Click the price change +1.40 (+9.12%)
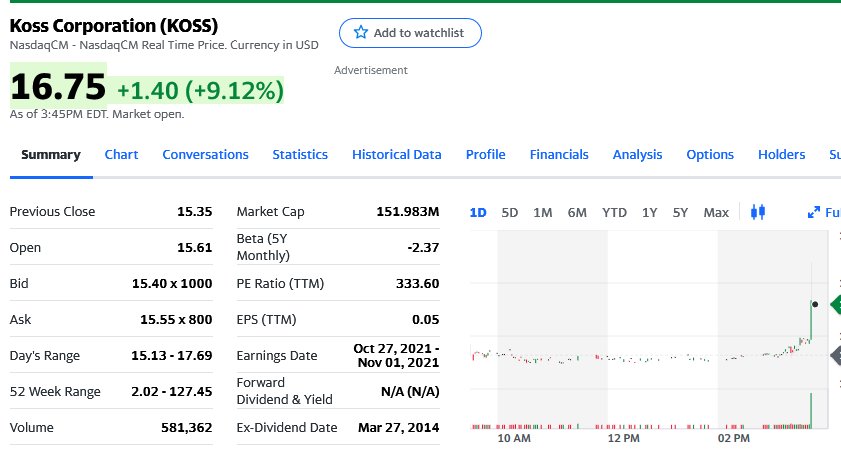841x450 pixels. (x=200, y=91)
